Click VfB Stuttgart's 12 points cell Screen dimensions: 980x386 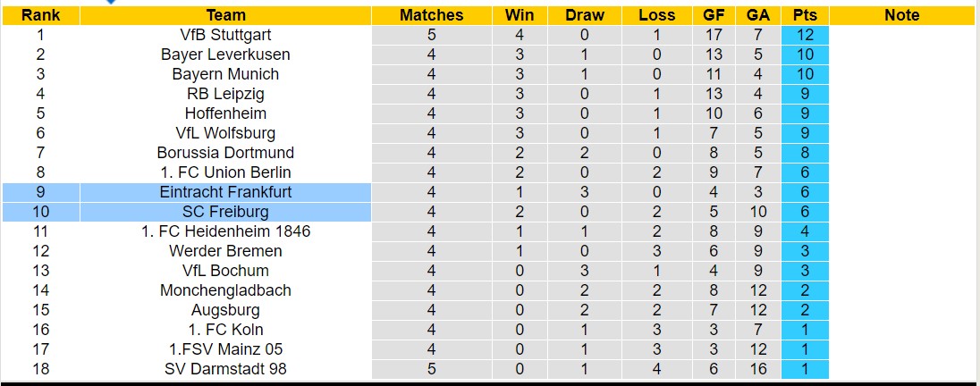click(805, 35)
